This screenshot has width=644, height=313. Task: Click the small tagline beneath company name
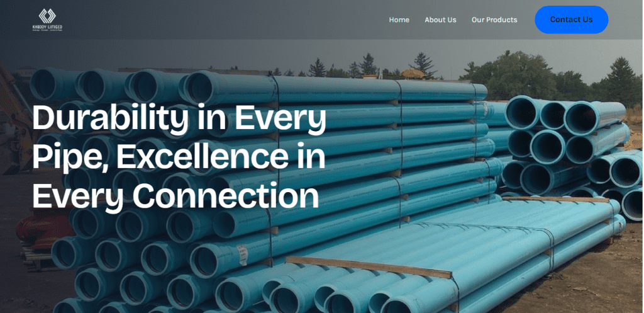(47, 30)
